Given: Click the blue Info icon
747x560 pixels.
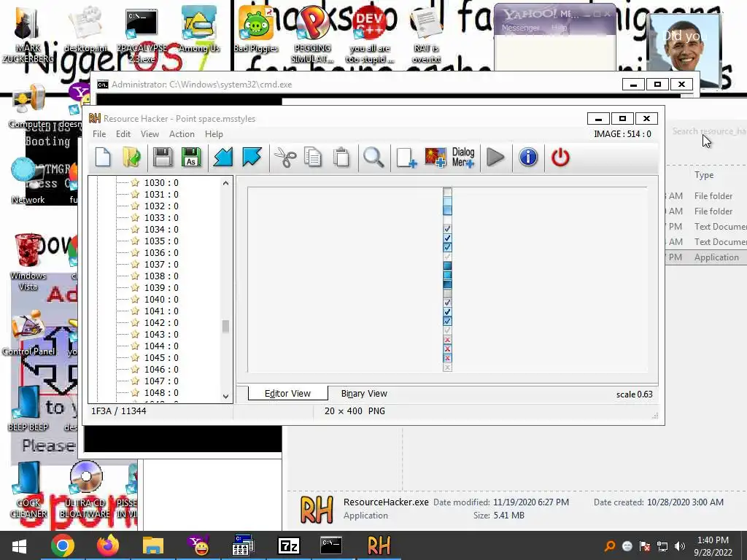Looking at the screenshot, I should [x=528, y=157].
